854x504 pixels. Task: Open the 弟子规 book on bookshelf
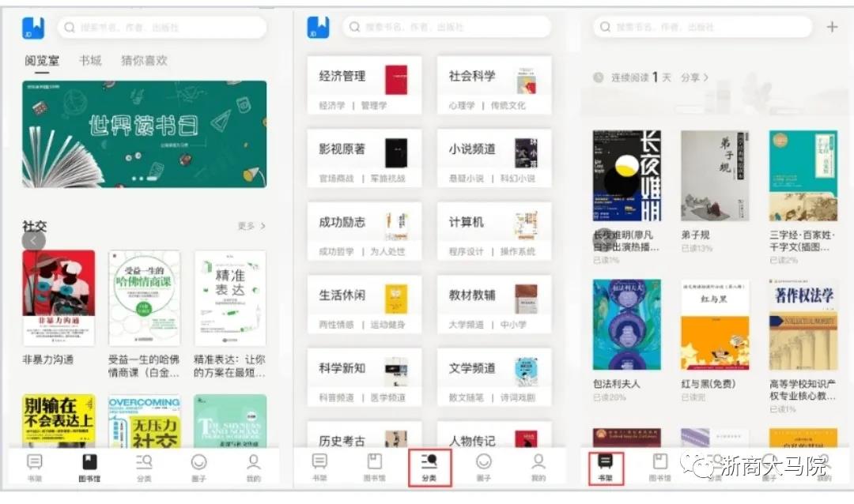point(715,175)
